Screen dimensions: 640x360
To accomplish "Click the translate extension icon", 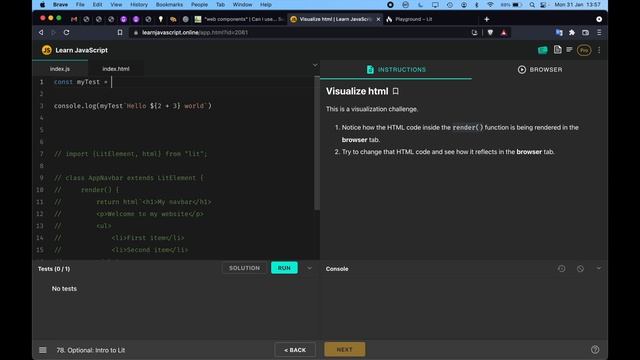I will tap(559, 33).
